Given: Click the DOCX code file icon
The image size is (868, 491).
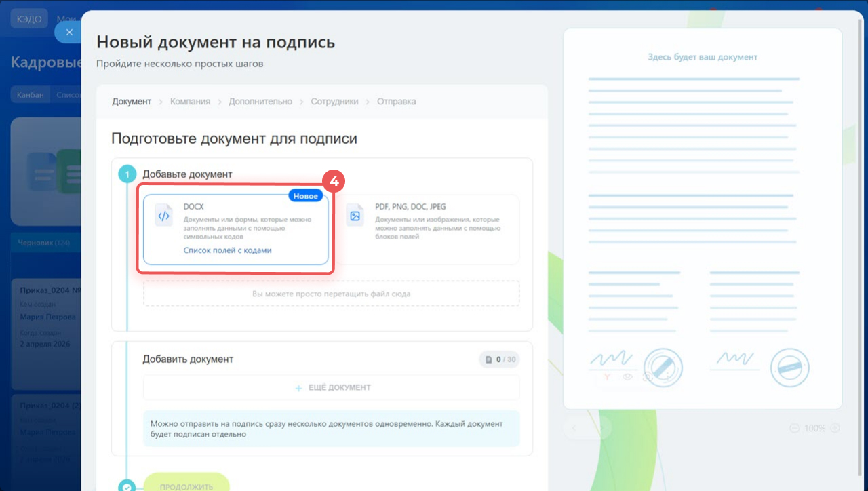Looking at the screenshot, I should pos(163,216).
